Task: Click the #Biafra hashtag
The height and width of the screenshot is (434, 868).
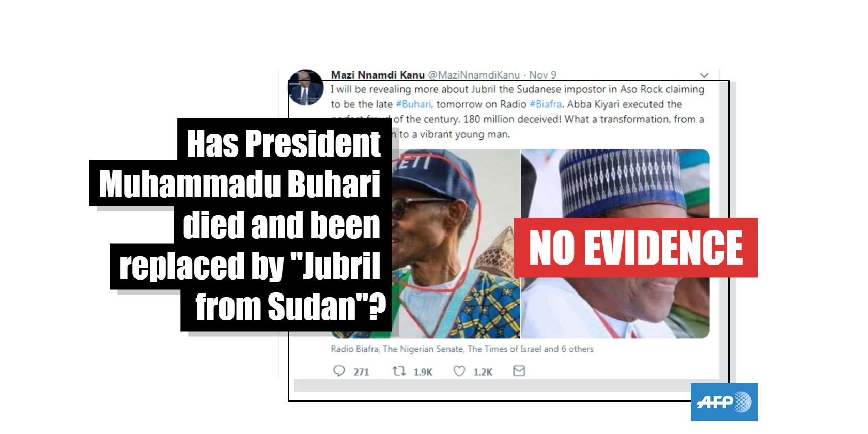Action: point(546,104)
